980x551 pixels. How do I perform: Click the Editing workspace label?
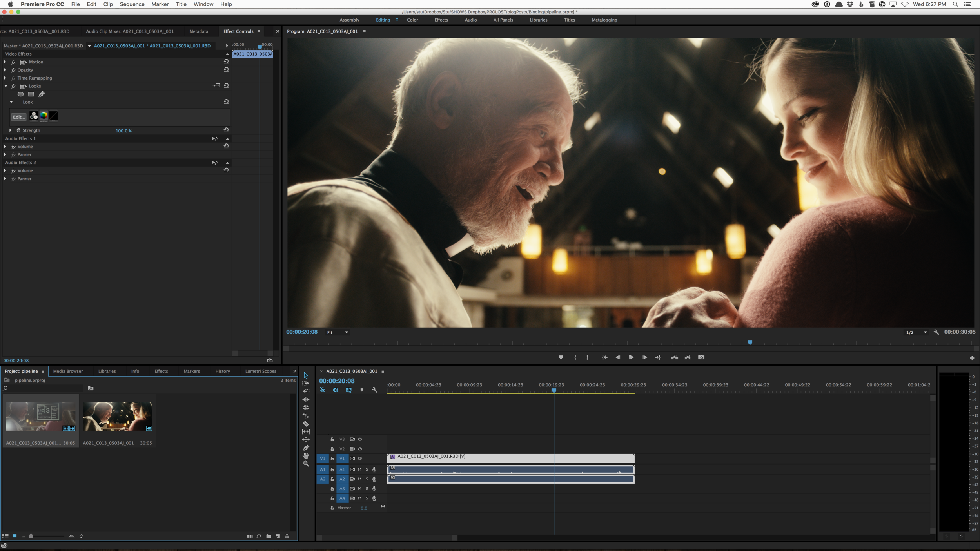(382, 20)
